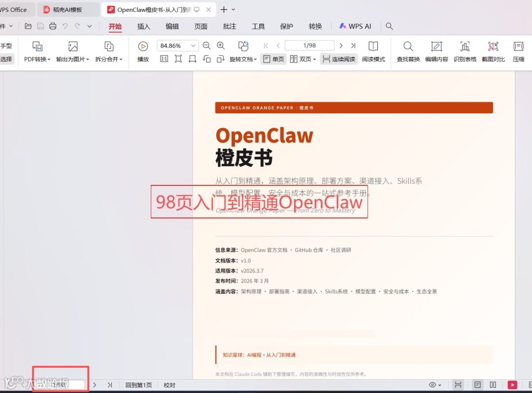Select 单页 single page view
This screenshot has height=393, width=532.
[x=273, y=59]
